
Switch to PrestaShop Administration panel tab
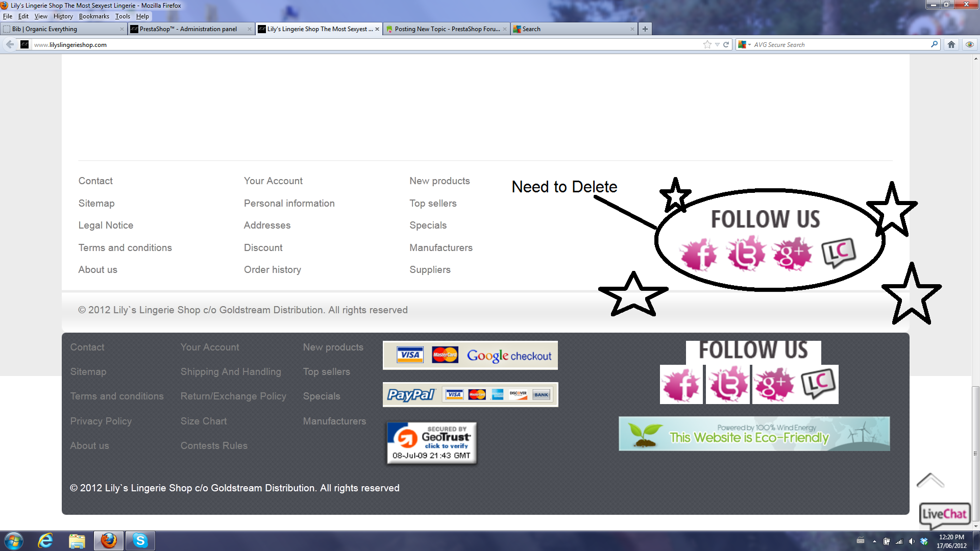pyautogui.click(x=188, y=29)
